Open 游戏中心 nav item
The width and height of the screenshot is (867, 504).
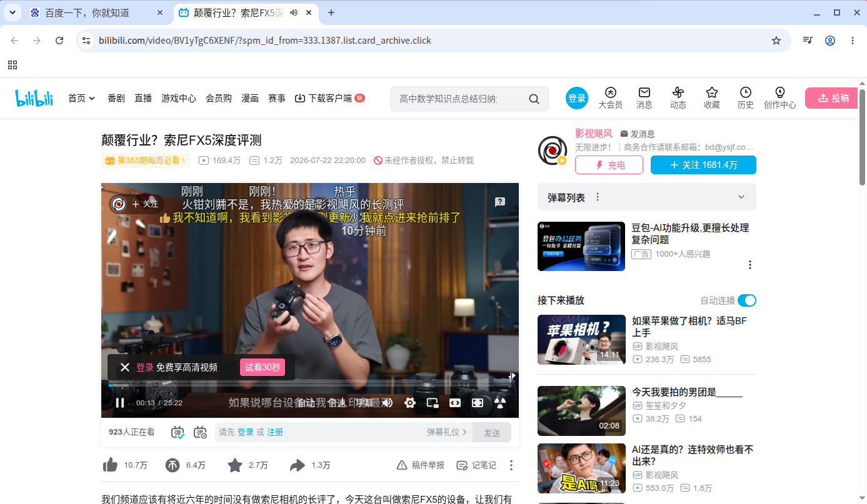click(179, 98)
